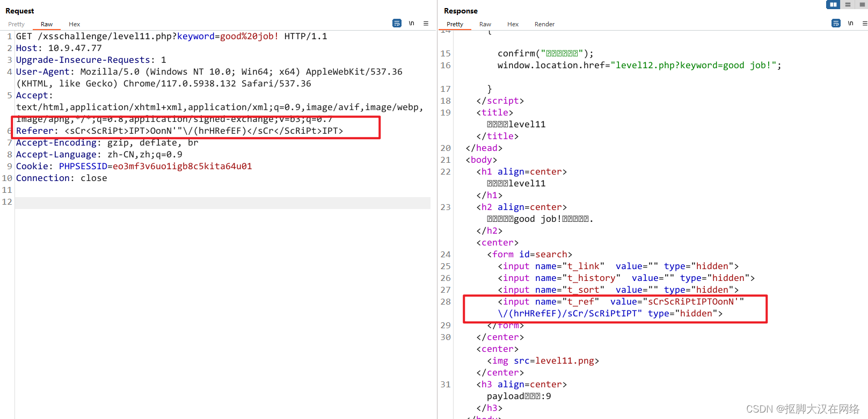Screen dimensions: 868x419
Task: Click the confirm() call in the response
Action: point(545,53)
